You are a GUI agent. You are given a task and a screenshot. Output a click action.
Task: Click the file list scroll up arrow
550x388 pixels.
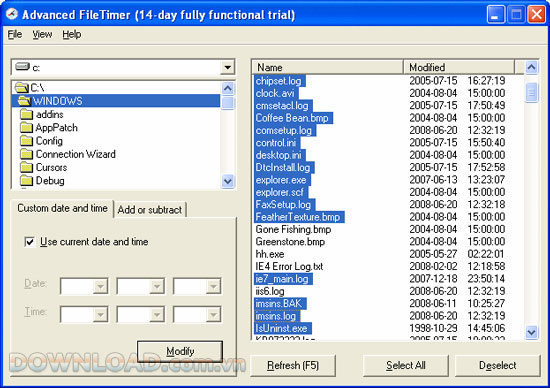[x=531, y=67]
